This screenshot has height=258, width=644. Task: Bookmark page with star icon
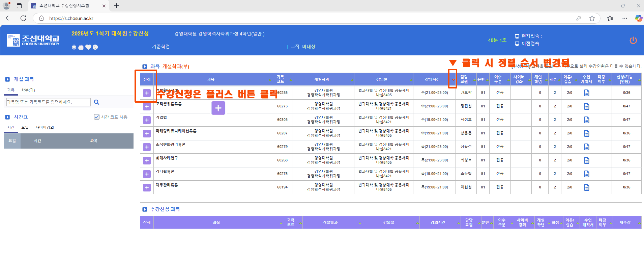(592, 18)
